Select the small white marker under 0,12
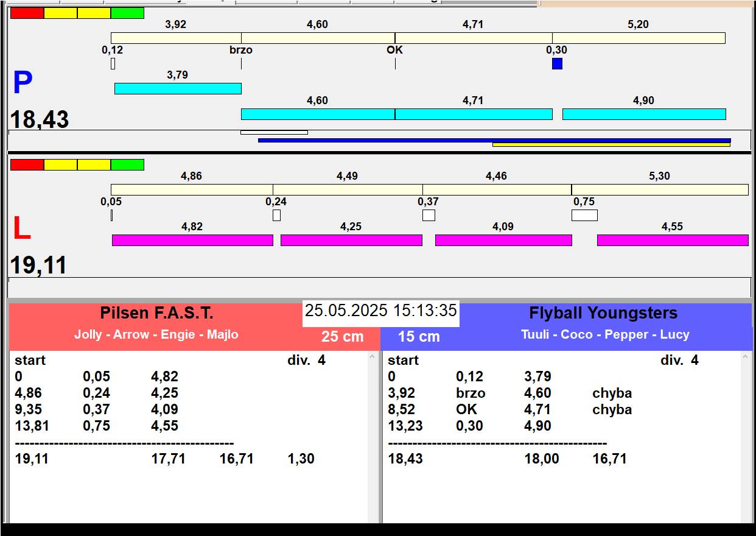Screen dimensions: 756x536 point(113,63)
